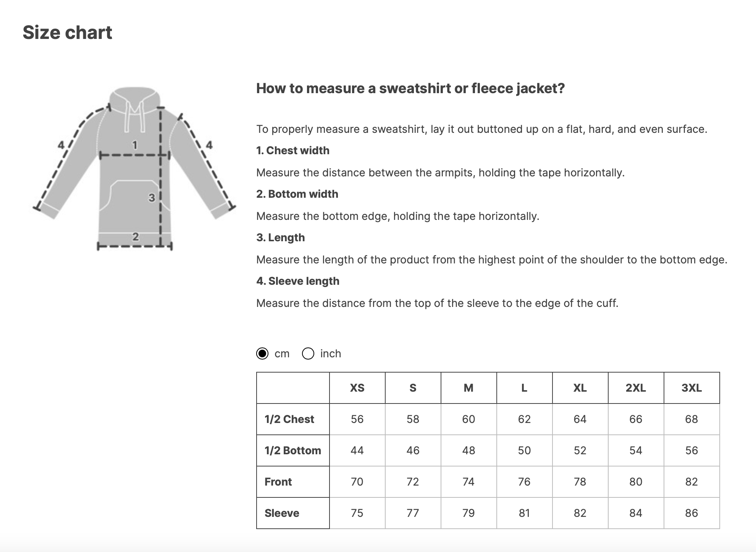Click the Size chart page title
The width and height of the screenshot is (756, 552).
pos(68,32)
